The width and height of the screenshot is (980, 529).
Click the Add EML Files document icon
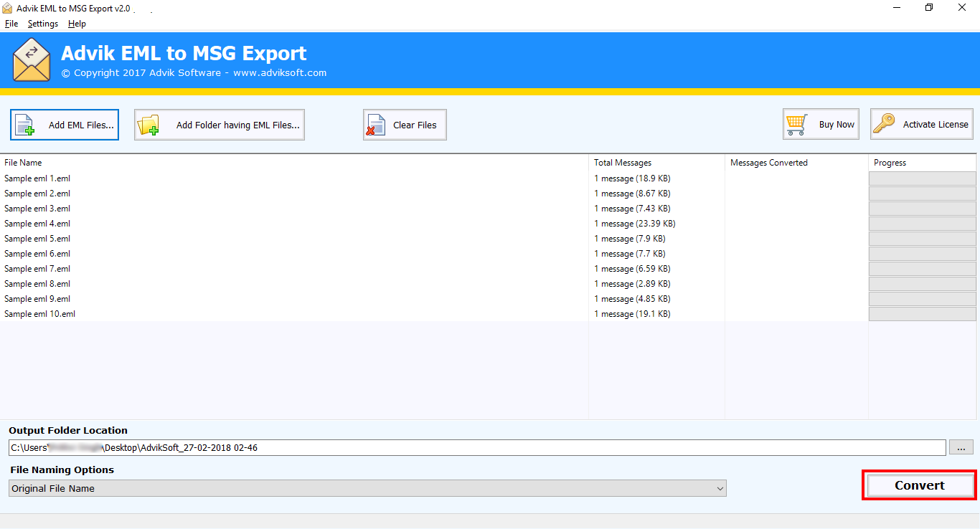pyautogui.click(x=25, y=125)
